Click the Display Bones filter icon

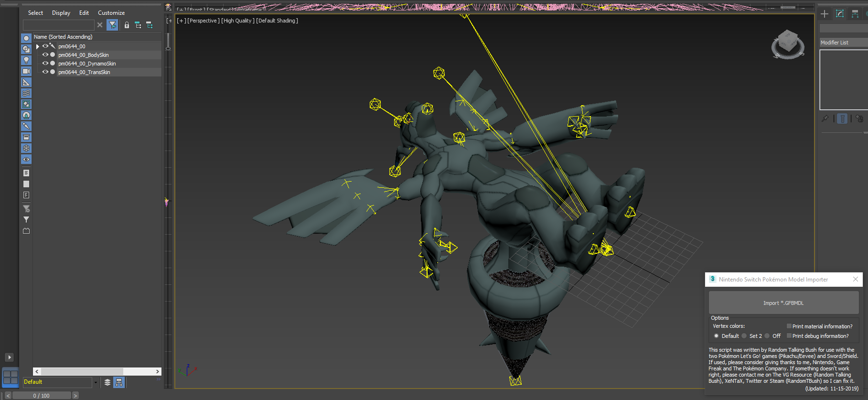coord(26,126)
